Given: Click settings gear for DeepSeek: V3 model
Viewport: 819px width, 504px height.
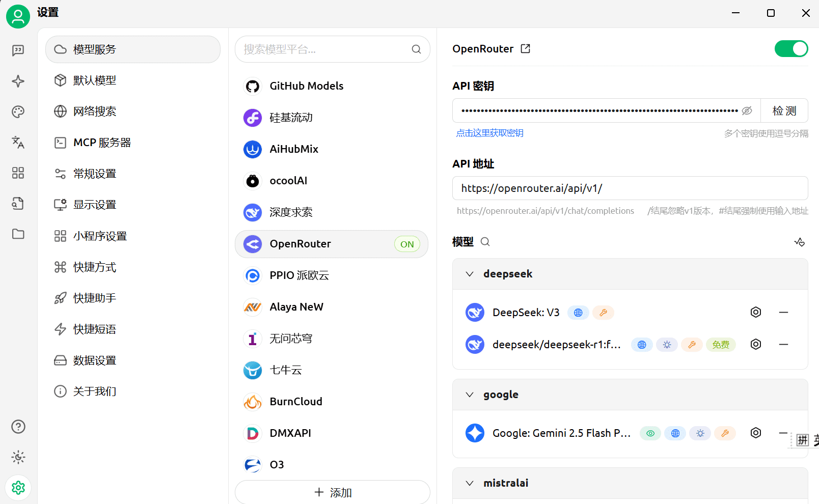Looking at the screenshot, I should (756, 312).
